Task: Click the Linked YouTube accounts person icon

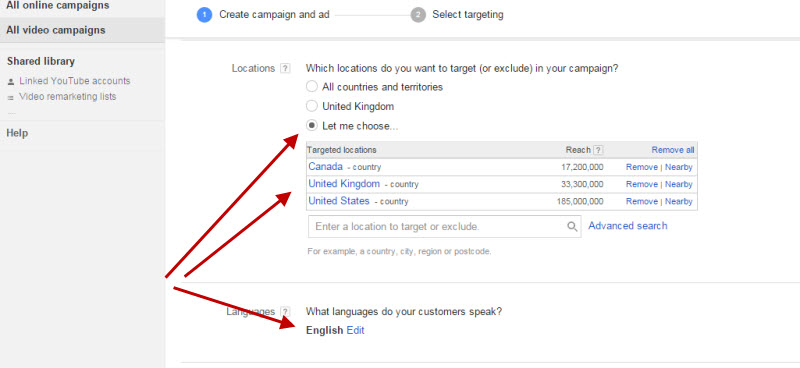Action: 11,82
